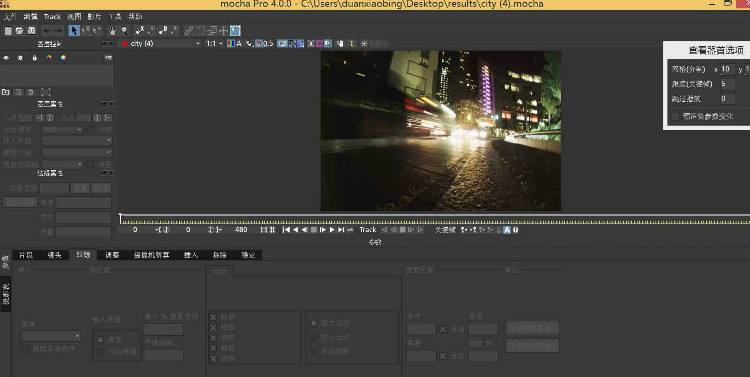
Task: Toggle the eye visibility column icon
Action: point(6,58)
